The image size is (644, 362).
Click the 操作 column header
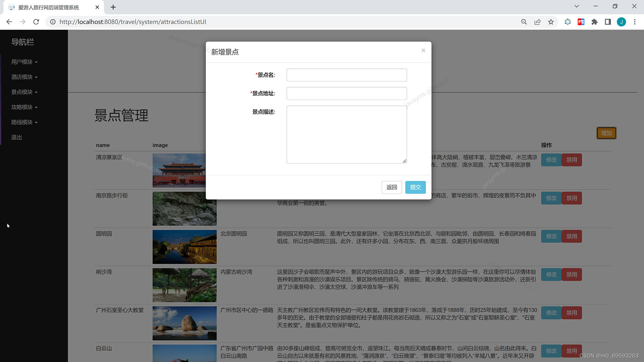tap(546, 145)
